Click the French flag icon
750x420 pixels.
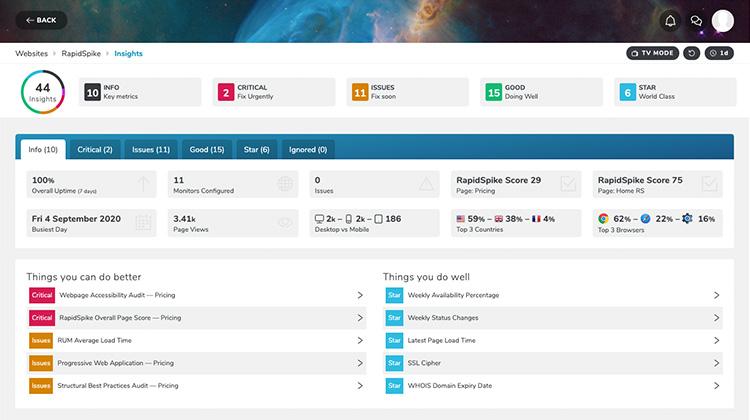[x=536, y=219]
